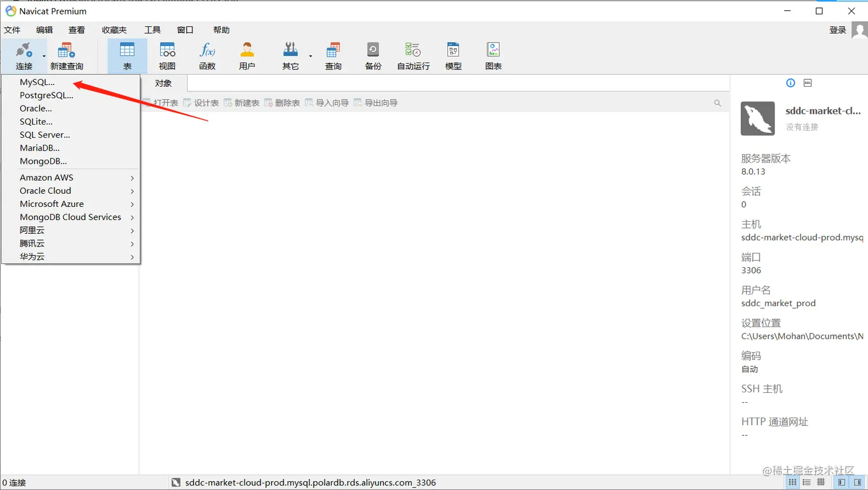Open the 工具 (Tools) menu
Viewport: 868px width, 490px height.
pos(152,30)
